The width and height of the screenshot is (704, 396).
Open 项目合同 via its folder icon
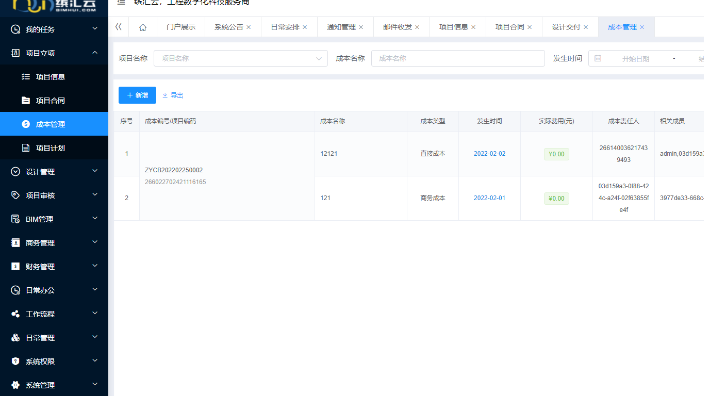click(x=26, y=101)
